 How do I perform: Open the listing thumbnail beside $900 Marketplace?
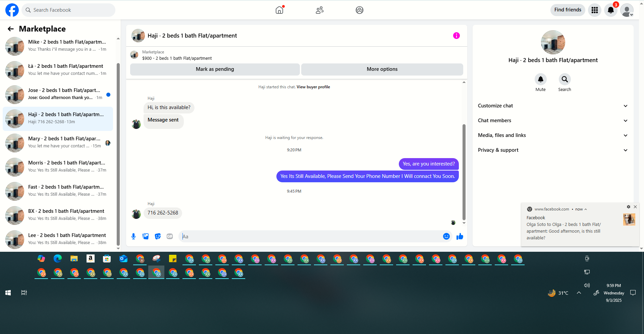[x=134, y=55]
